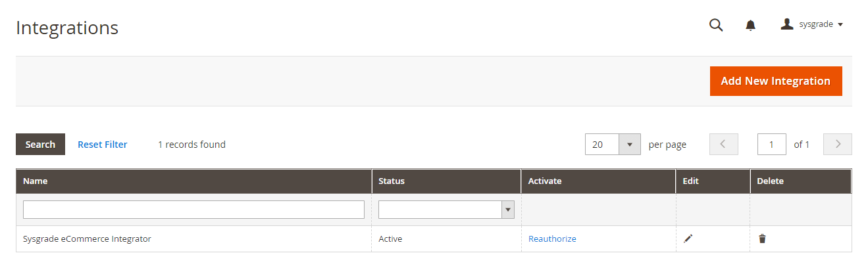Delete the integration with the trash icon
868x274 pixels.
(762, 239)
